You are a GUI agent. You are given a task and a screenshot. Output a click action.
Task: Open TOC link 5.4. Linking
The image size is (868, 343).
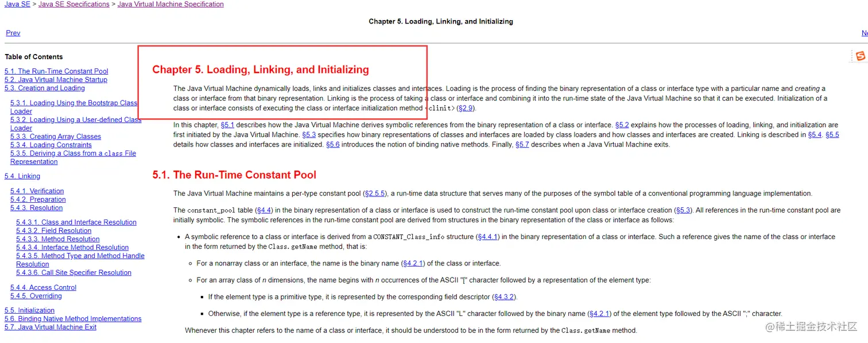(22, 176)
